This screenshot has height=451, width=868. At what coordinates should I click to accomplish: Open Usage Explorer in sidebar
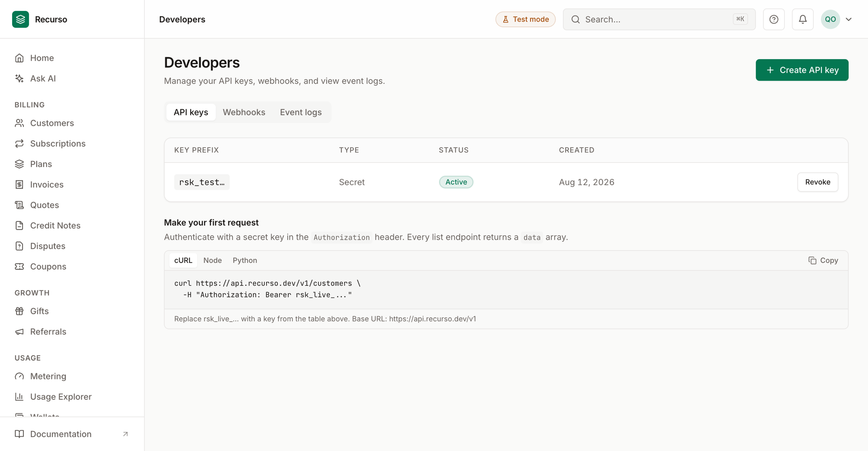coord(61,397)
